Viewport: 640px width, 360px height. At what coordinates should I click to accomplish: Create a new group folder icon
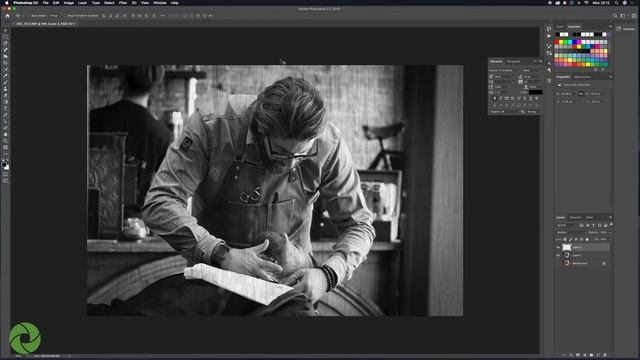click(x=591, y=355)
